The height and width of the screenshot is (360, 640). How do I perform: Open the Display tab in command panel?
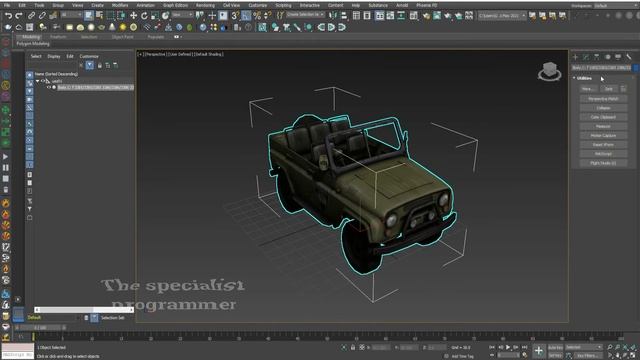coord(618,57)
